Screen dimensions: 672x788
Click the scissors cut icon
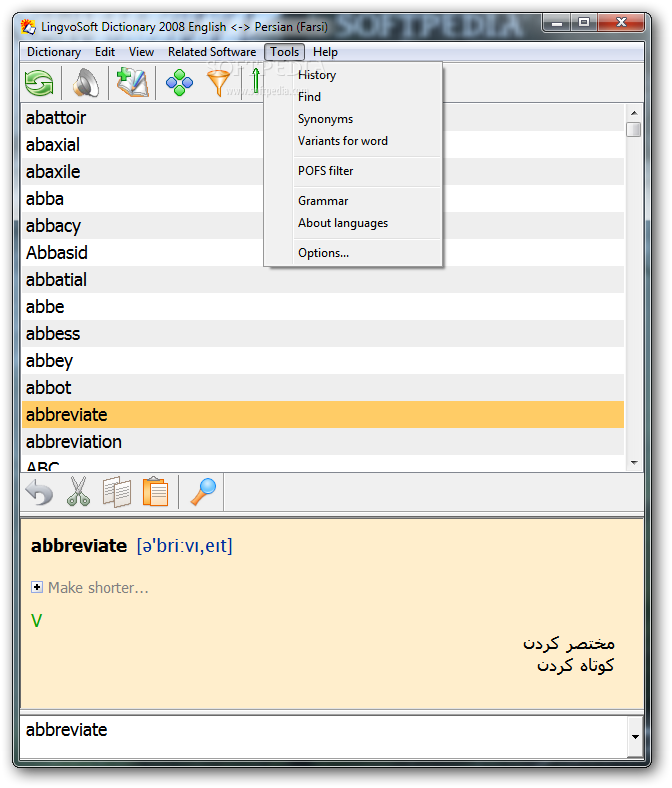pyautogui.click(x=78, y=492)
